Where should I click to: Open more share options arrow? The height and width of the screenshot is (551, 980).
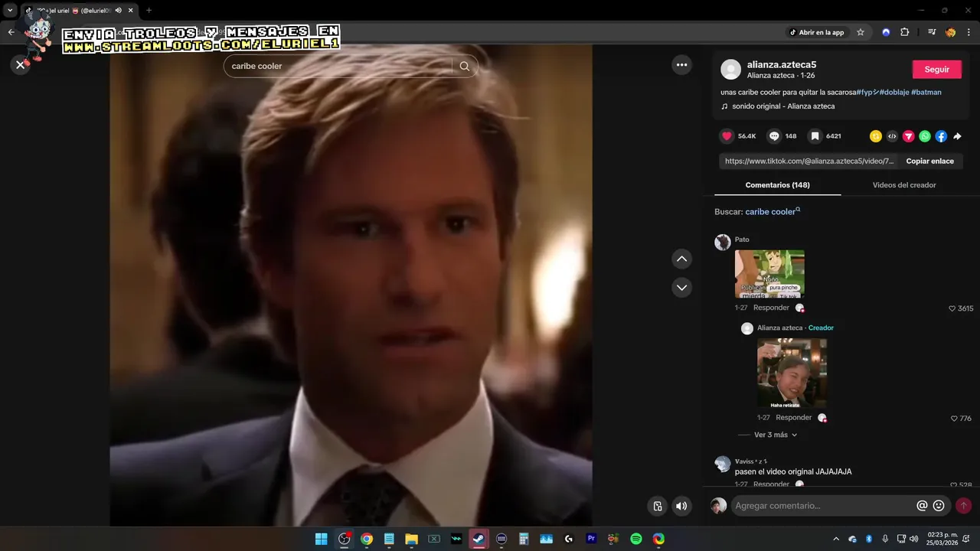pos(957,136)
